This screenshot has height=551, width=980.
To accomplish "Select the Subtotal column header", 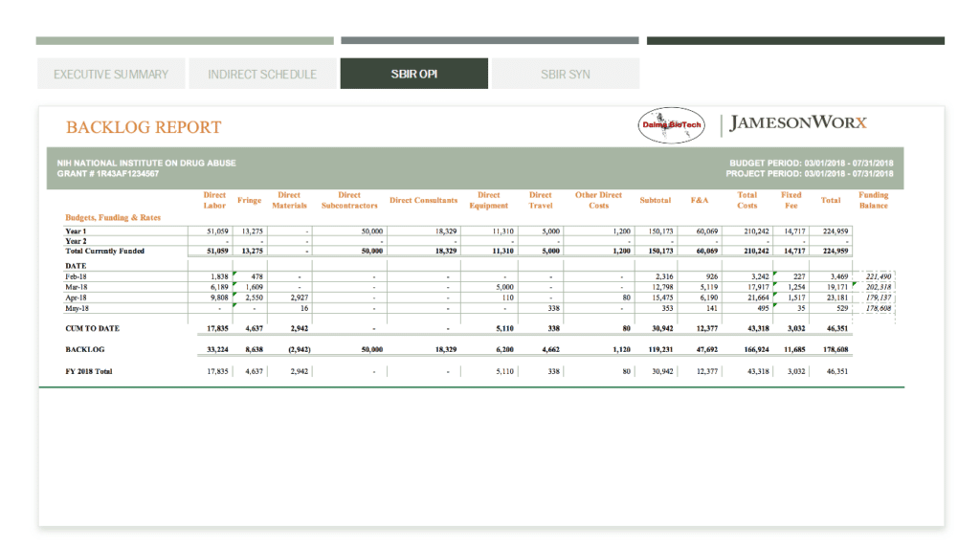I will click(655, 200).
